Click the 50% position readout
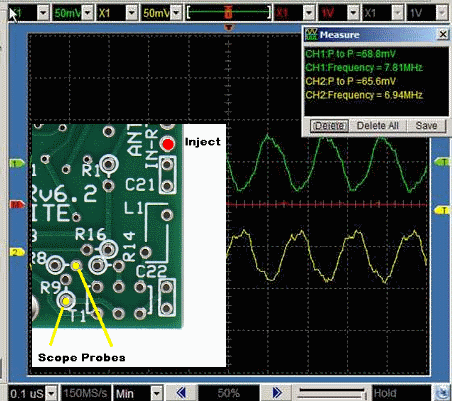This screenshot has width=452, height=401. (x=229, y=393)
